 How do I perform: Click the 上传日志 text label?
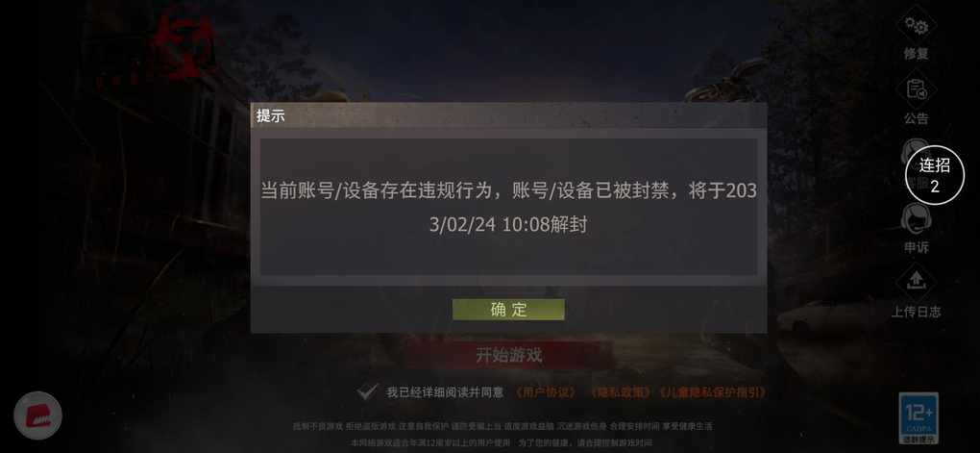tap(917, 312)
